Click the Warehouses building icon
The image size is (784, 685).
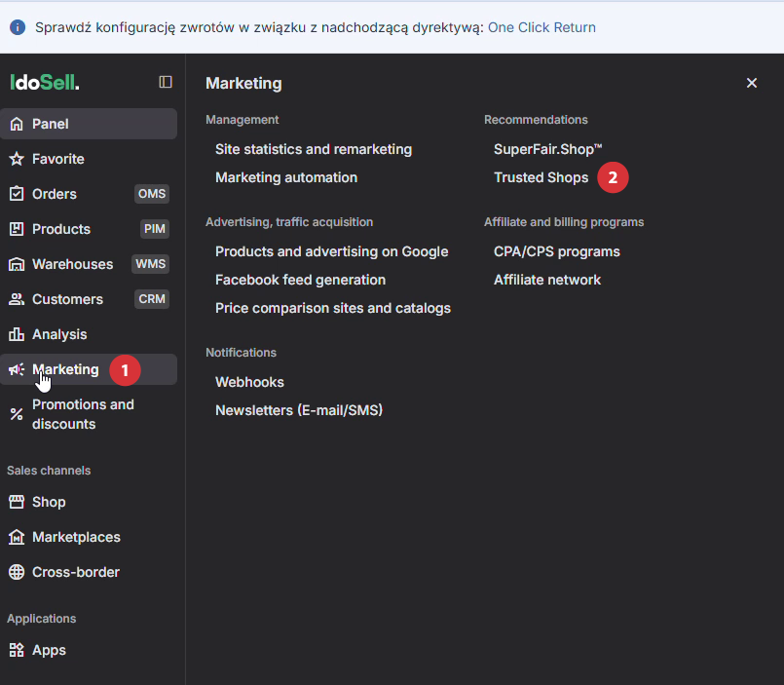pos(17,264)
